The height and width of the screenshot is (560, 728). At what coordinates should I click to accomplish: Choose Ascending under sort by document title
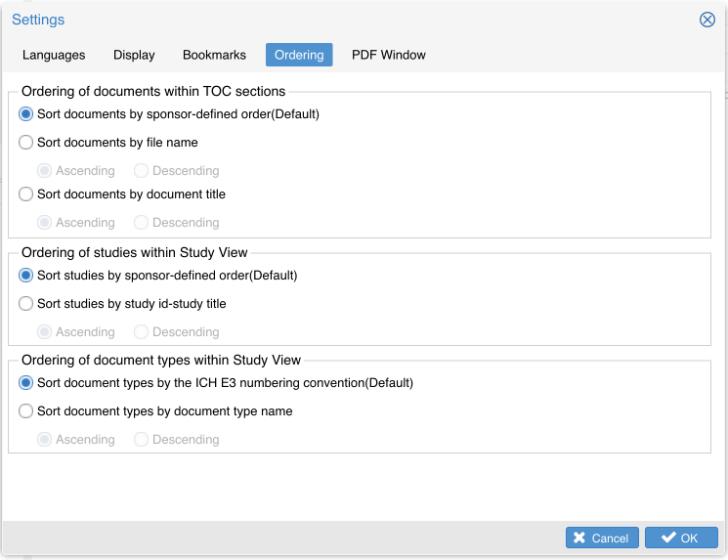44,223
